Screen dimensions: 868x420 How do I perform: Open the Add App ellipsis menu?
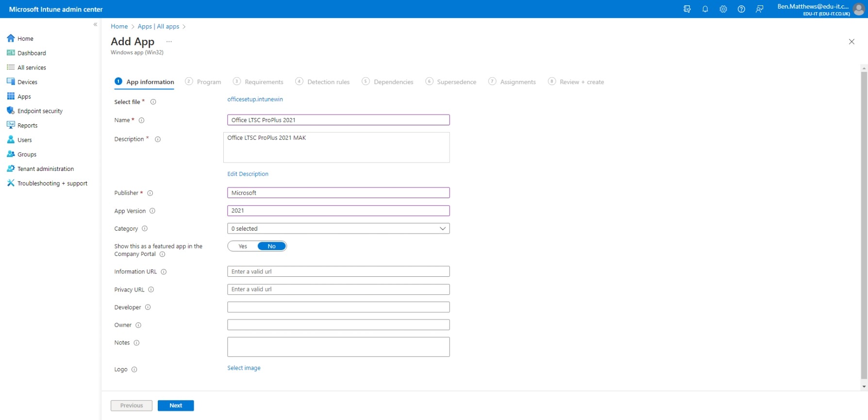169,42
